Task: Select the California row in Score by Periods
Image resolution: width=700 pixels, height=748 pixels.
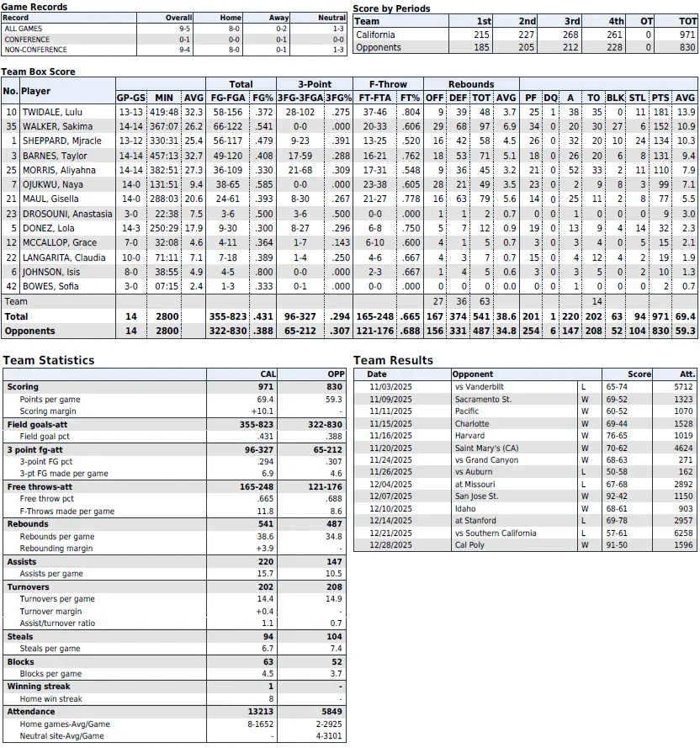Action: (375, 34)
